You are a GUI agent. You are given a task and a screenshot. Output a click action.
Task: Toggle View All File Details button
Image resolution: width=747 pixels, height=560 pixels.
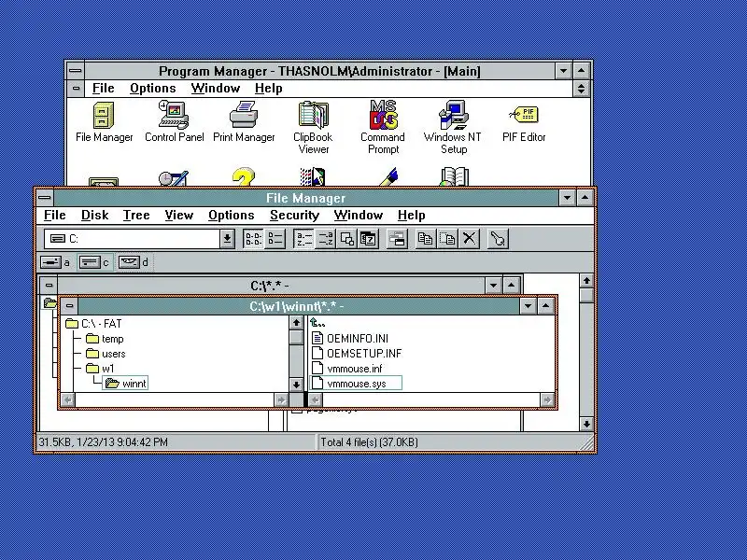[275, 239]
